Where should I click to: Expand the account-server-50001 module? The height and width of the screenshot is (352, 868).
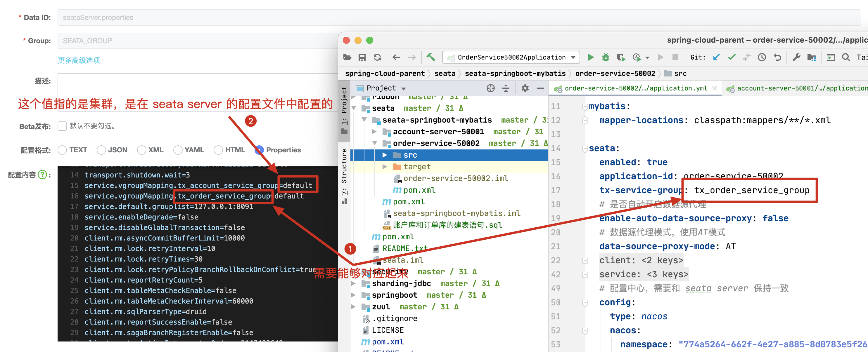pyautogui.click(x=374, y=132)
